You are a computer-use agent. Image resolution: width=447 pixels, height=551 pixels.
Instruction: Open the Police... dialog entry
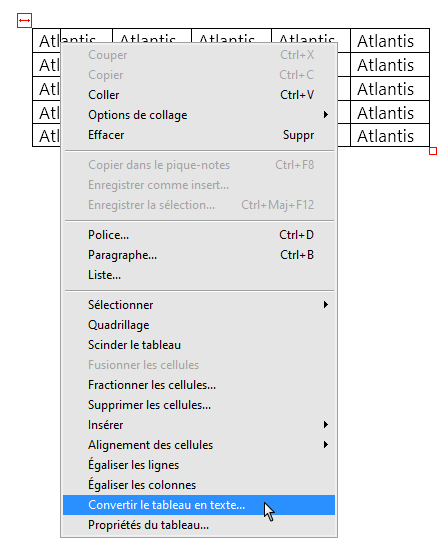pos(199,235)
